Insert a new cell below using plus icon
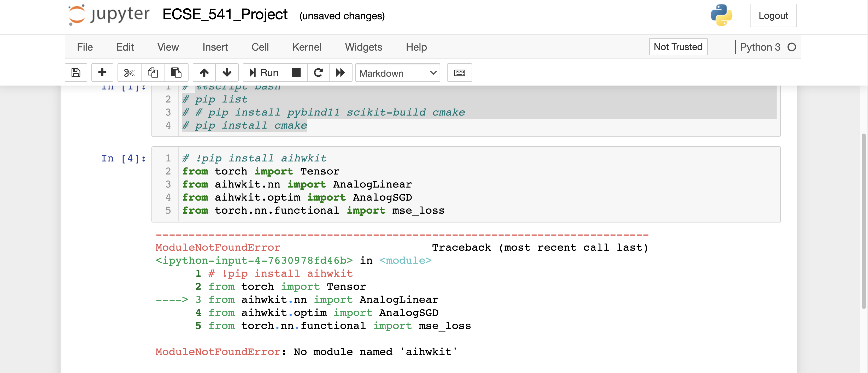868x373 pixels. 102,73
